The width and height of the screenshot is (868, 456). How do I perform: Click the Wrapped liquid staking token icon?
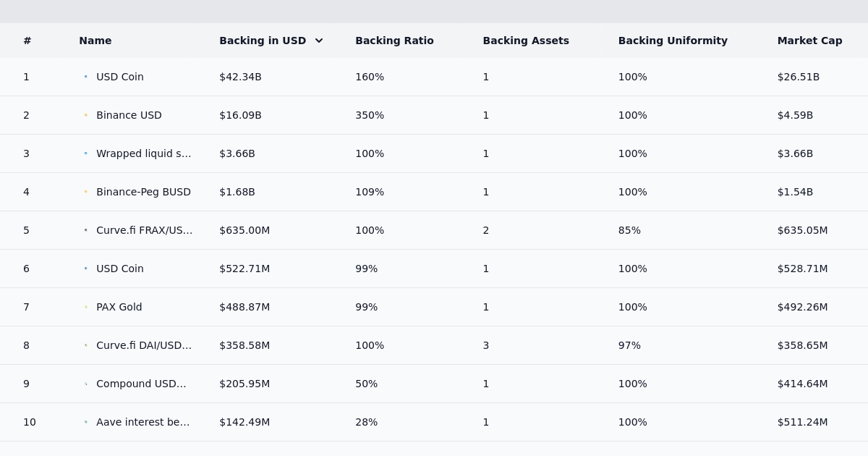(x=85, y=153)
